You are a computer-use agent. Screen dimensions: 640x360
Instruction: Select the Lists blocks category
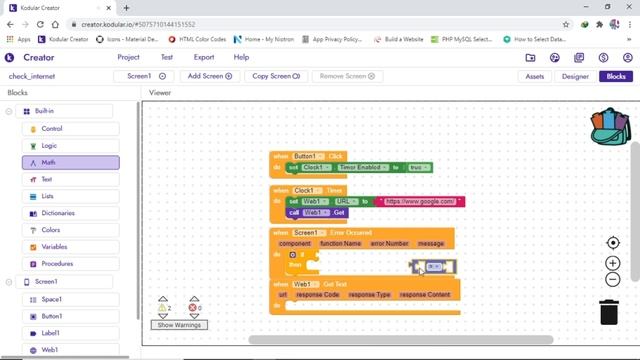coord(71,196)
